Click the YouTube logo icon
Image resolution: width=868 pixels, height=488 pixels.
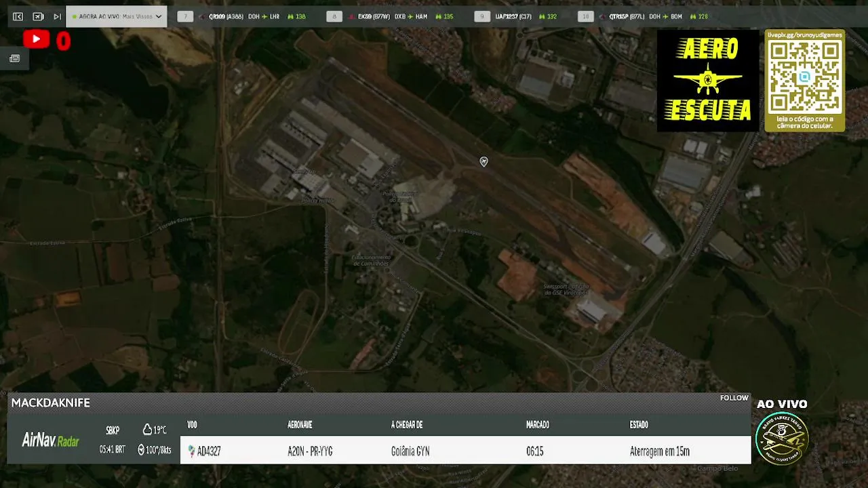pyautogui.click(x=36, y=39)
